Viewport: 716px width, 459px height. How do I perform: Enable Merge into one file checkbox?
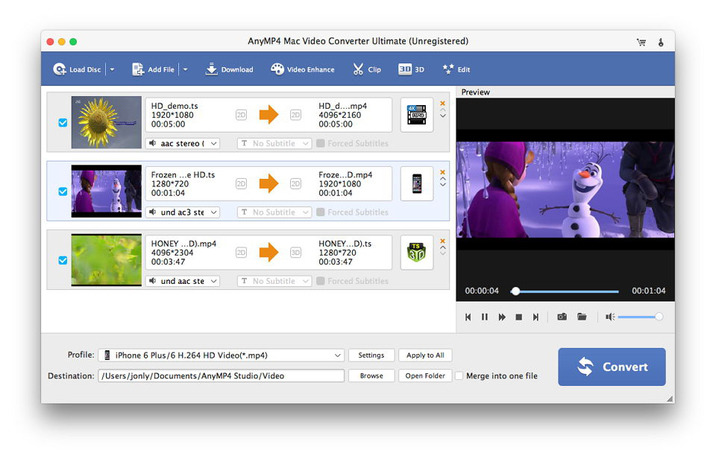(459, 376)
